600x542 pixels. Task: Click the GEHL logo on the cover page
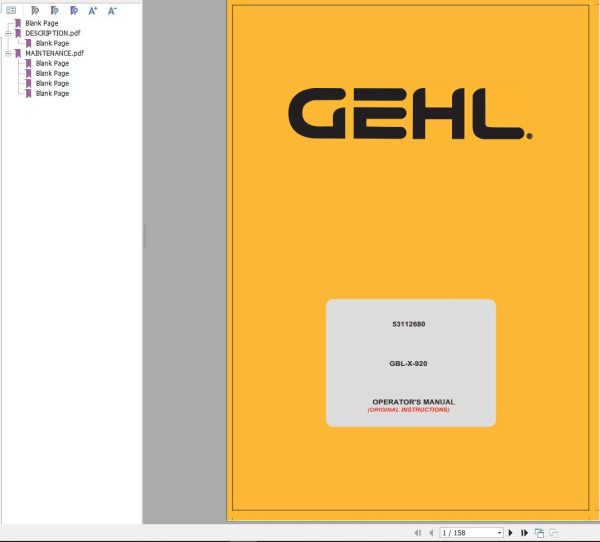(410, 113)
